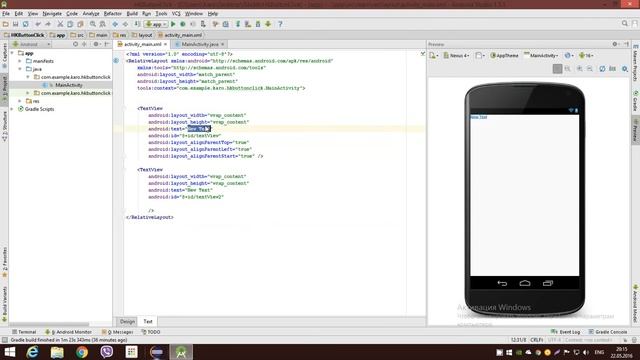This screenshot has height=360, width=640.
Task: Toggle the Build Variants tool window
Action: coord(4,304)
